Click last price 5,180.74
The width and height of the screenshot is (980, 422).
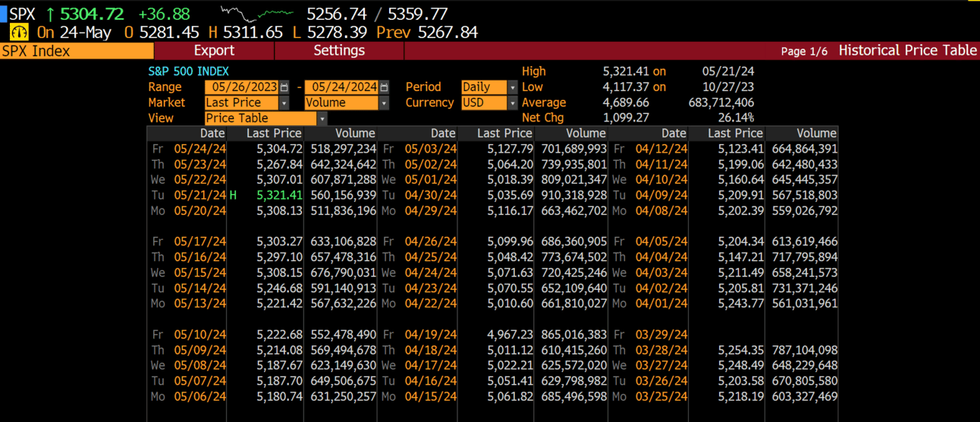point(279,396)
